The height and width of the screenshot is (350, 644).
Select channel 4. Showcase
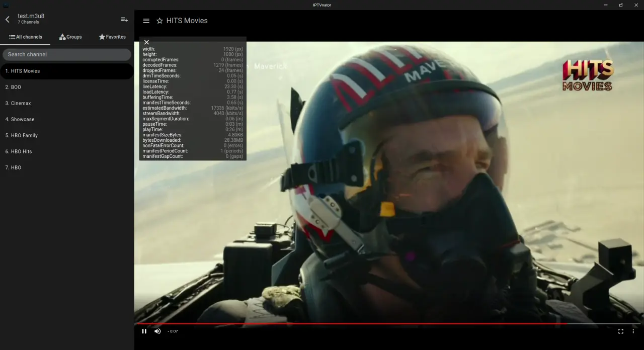(67, 119)
